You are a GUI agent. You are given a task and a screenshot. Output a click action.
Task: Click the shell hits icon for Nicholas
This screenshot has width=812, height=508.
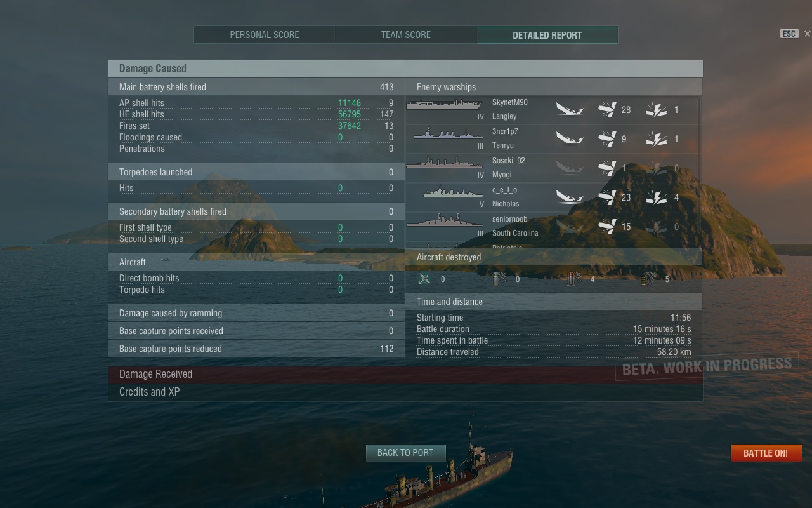coord(607,197)
